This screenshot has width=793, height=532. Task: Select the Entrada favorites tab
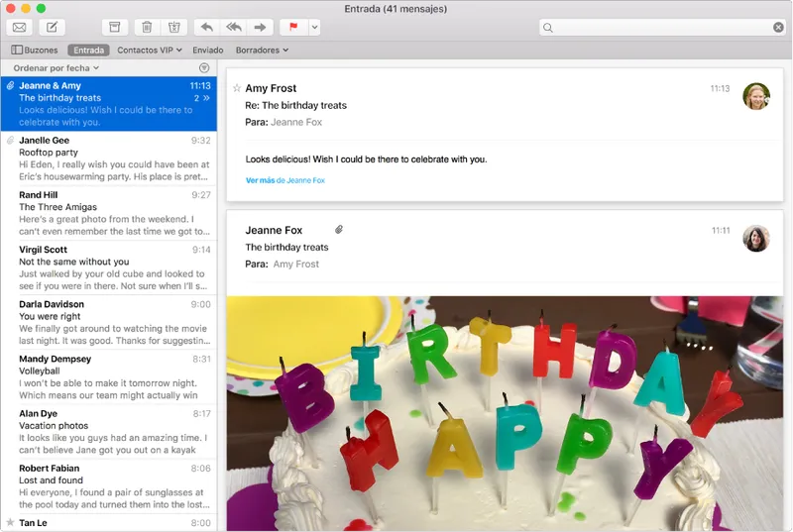coord(88,50)
